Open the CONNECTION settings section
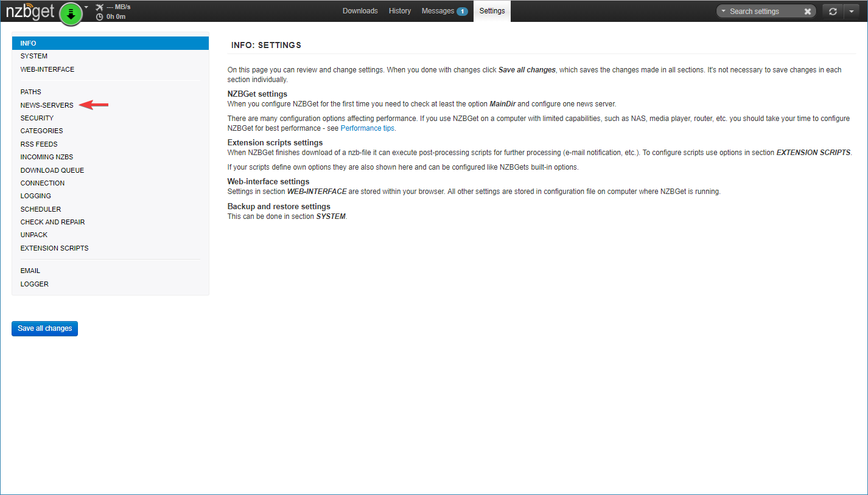The image size is (868, 495). 110,183
